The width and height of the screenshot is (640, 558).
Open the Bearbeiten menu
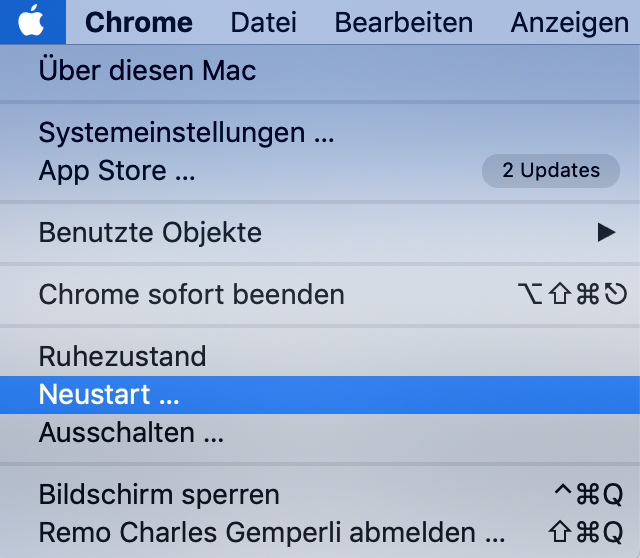point(404,22)
